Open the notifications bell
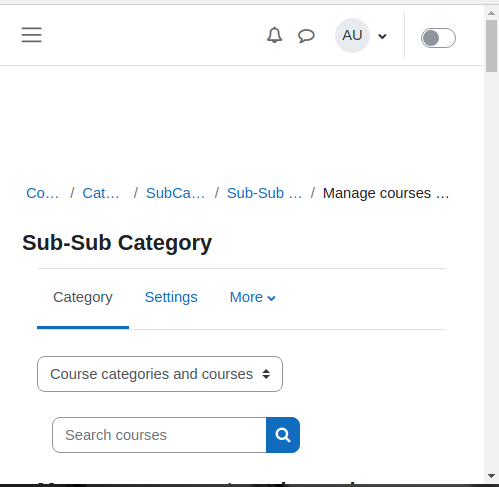Viewport: 499px width, 487px height. click(x=274, y=35)
